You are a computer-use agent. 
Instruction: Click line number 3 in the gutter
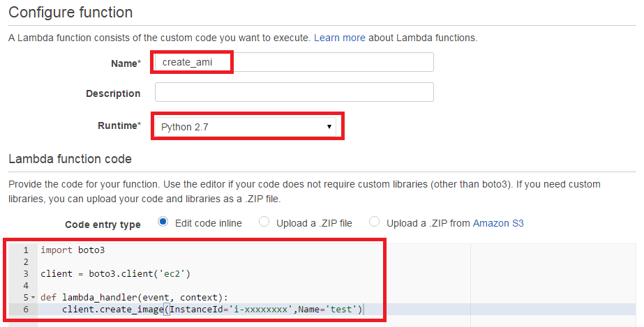25,274
